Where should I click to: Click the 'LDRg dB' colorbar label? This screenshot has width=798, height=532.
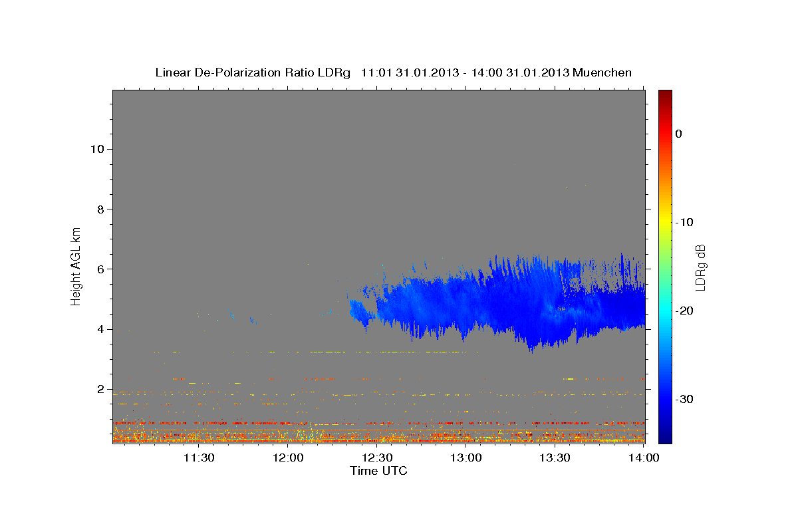click(x=700, y=267)
